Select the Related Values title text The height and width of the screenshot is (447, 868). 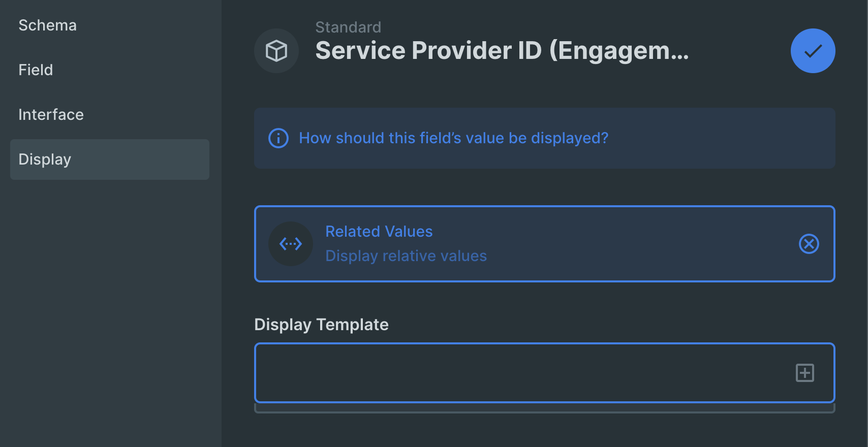pos(379,232)
